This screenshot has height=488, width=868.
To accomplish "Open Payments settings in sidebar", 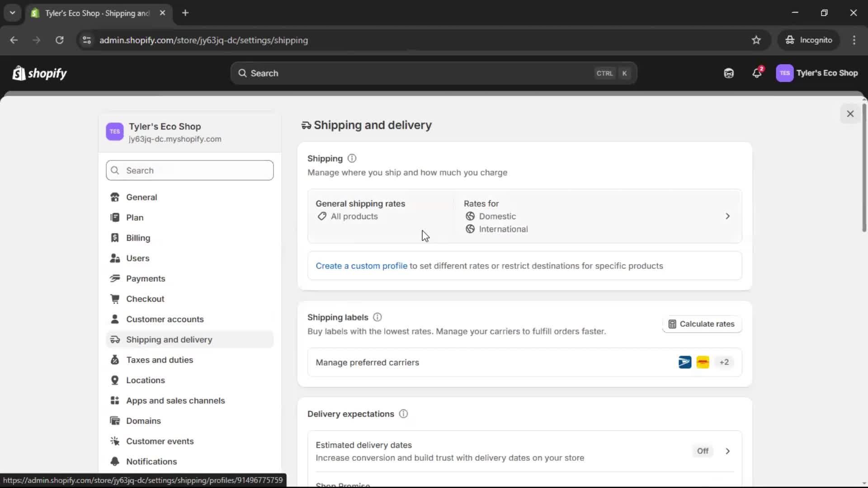I will [146, 278].
